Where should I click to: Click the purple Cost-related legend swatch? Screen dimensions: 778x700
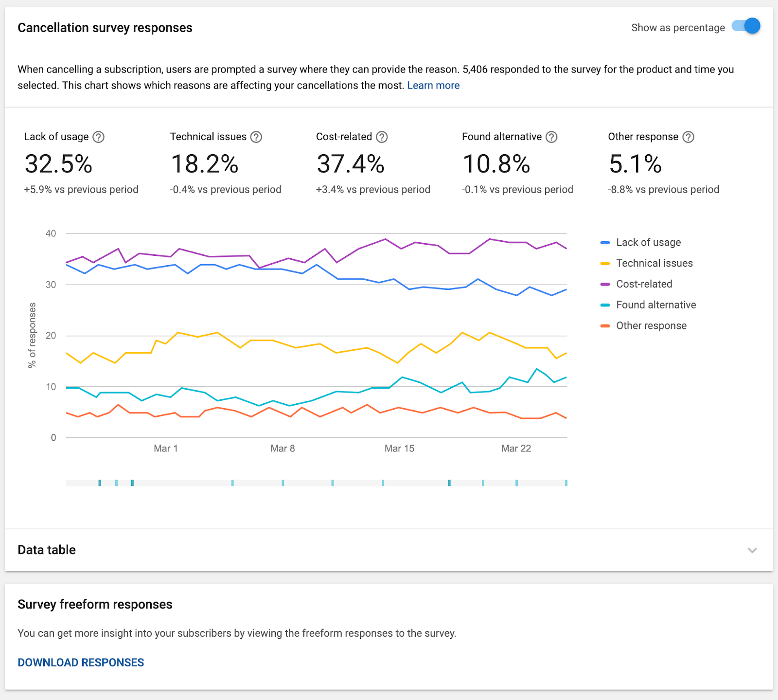(x=605, y=284)
